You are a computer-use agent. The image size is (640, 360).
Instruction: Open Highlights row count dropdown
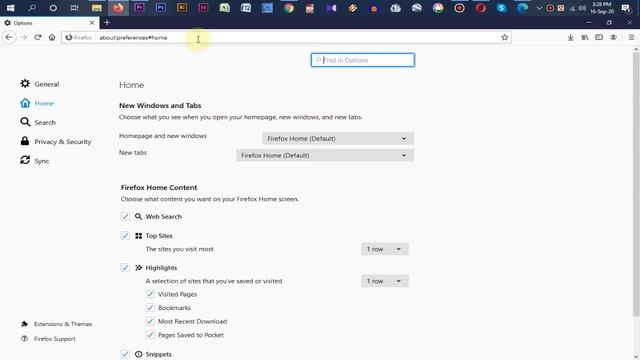tap(384, 281)
